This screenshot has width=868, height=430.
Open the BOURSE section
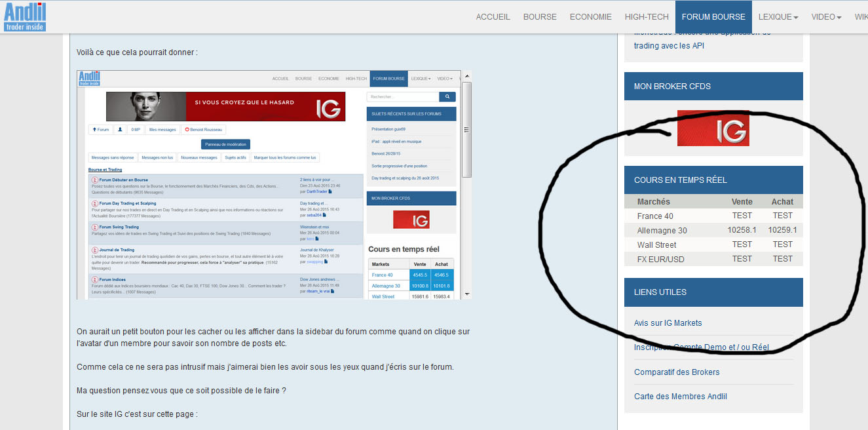540,17
